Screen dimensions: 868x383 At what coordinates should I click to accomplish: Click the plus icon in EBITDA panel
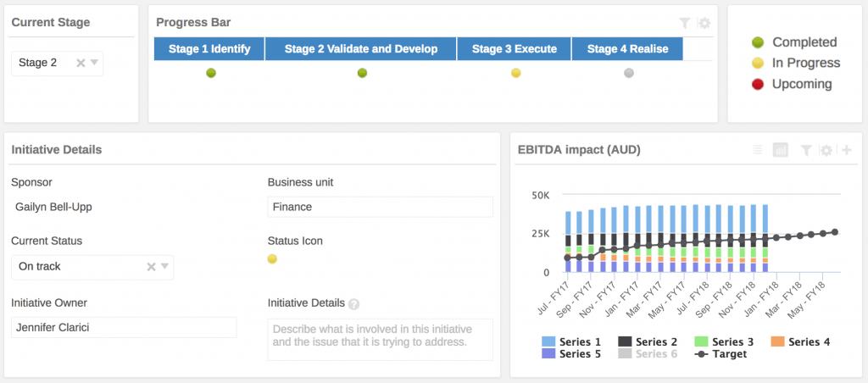(846, 150)
